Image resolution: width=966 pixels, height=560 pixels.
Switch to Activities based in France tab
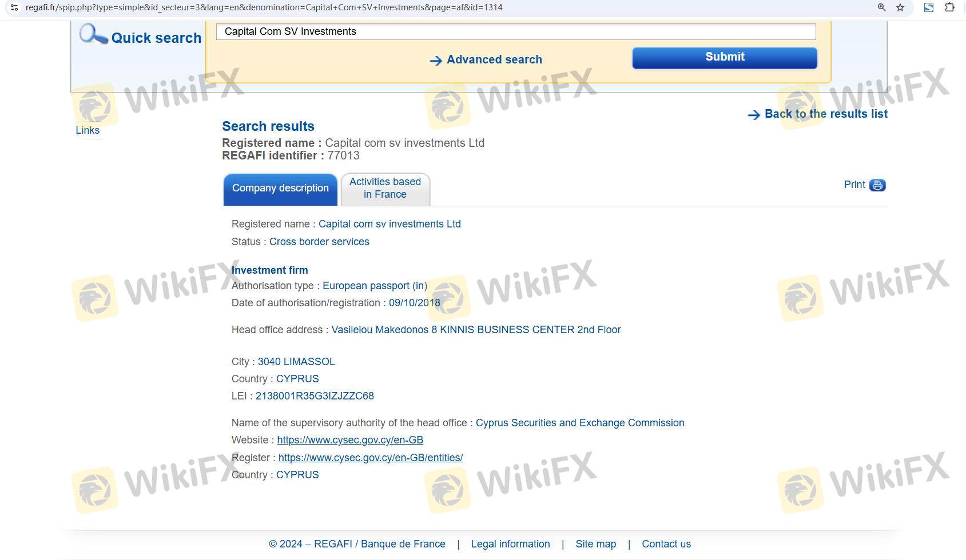(x=385, y=189)
